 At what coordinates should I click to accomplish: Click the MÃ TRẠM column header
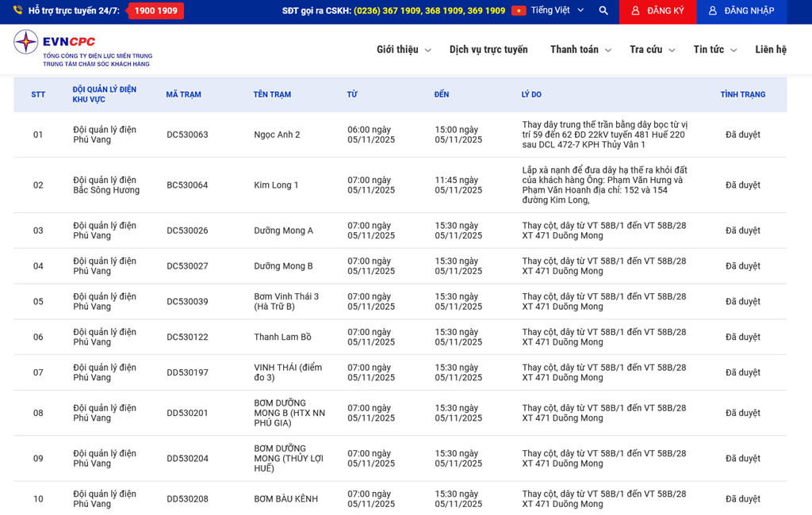click(x=183, y=94)
